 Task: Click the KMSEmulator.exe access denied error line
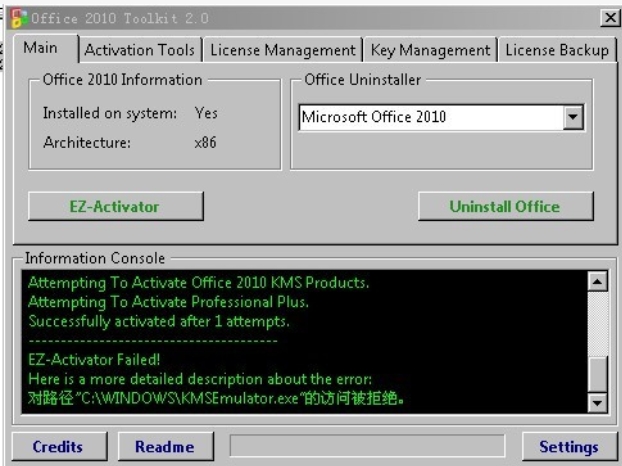coord(216,398)
